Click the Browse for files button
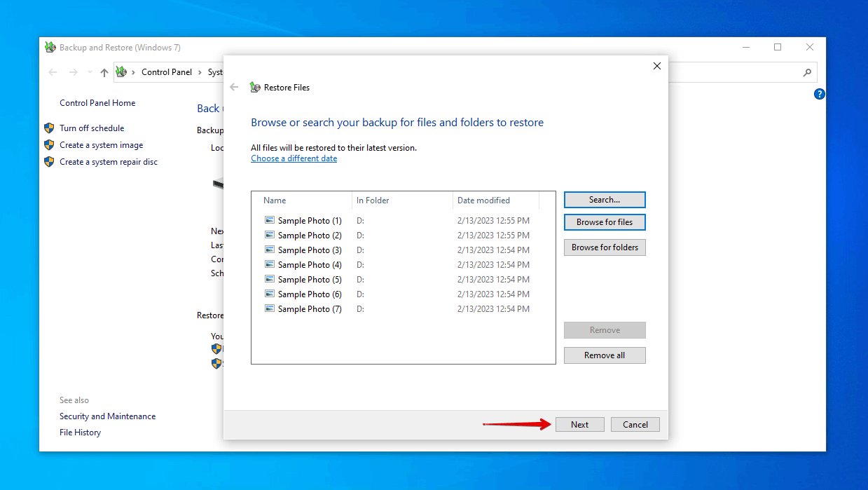 pyautogui.click(x=605, y=222)
